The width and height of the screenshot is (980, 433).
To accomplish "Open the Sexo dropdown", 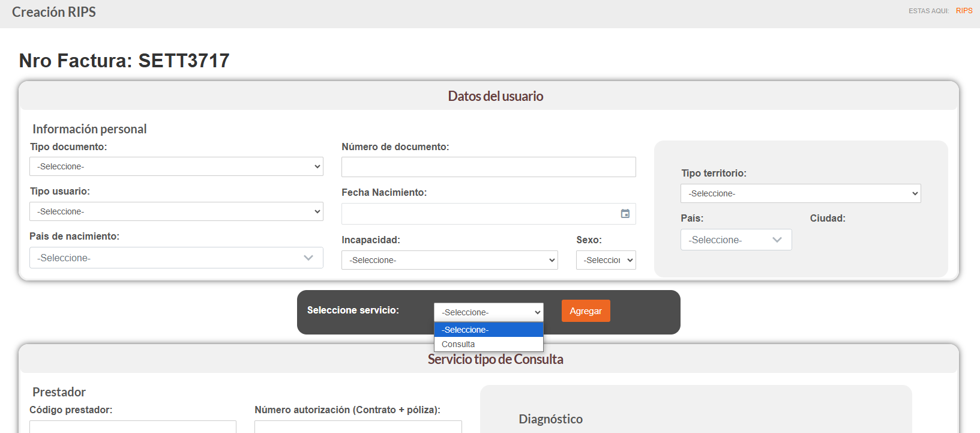I will 606,260.
